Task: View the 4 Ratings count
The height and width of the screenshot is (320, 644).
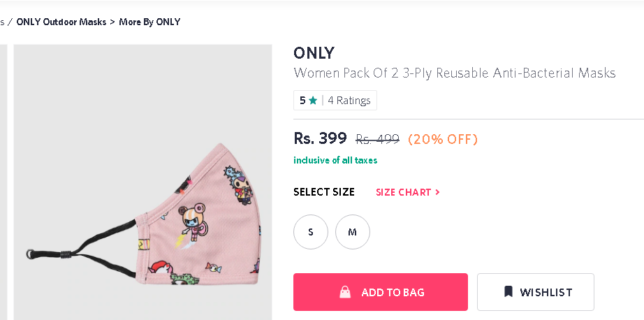Action: tap(349, 101)
